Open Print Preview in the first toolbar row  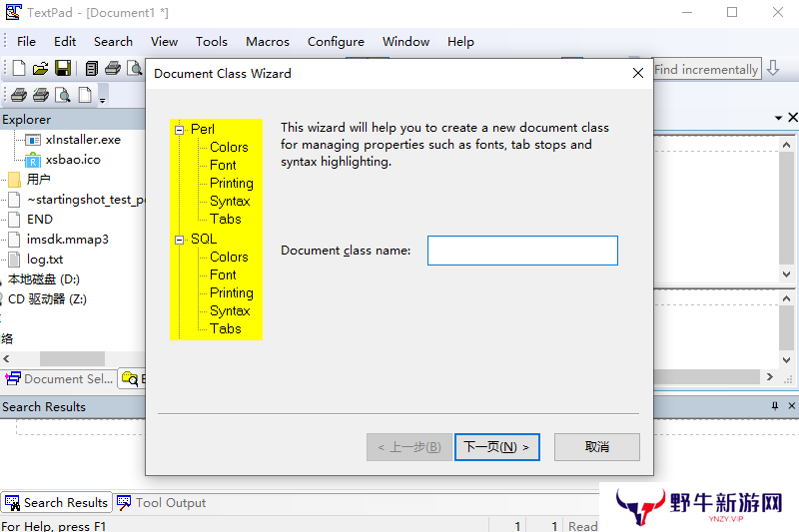point(134,68)
